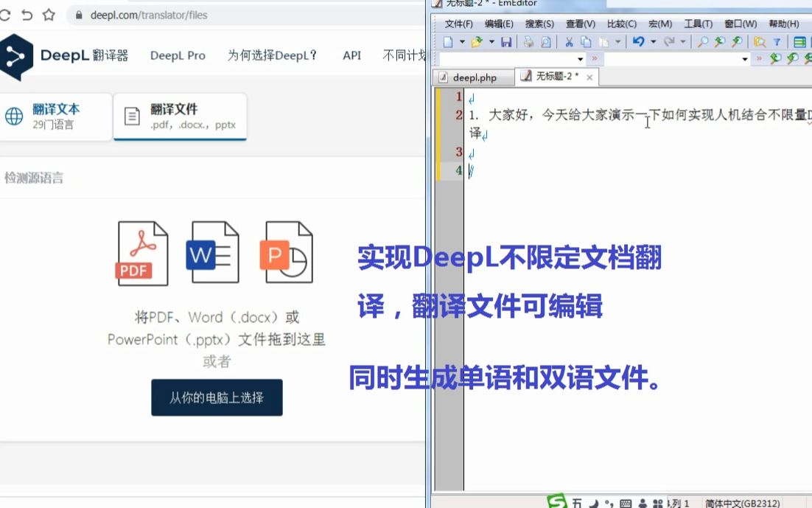Click the 五 Wubi mode indicator

pyautogui.click(x=577, y=503)
